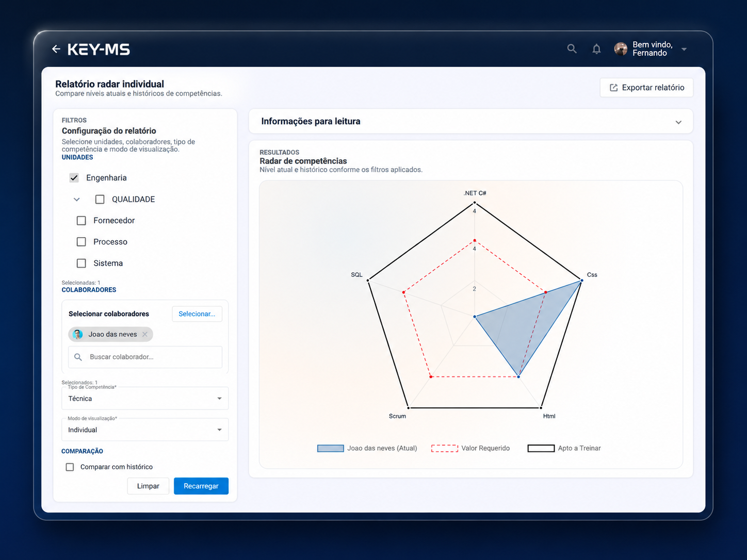Expand the user menu arrow beside Fernando

pos(684,50)
